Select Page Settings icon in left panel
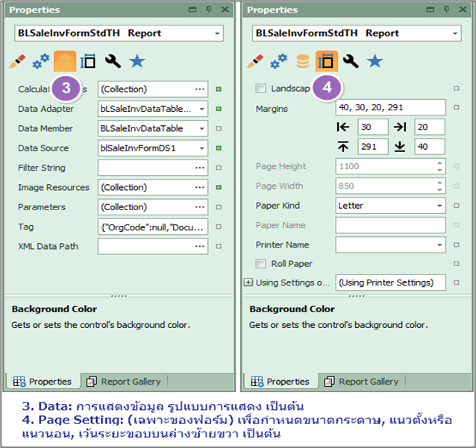This screenshot has width=476, height=448. click(x=89, y=61)
